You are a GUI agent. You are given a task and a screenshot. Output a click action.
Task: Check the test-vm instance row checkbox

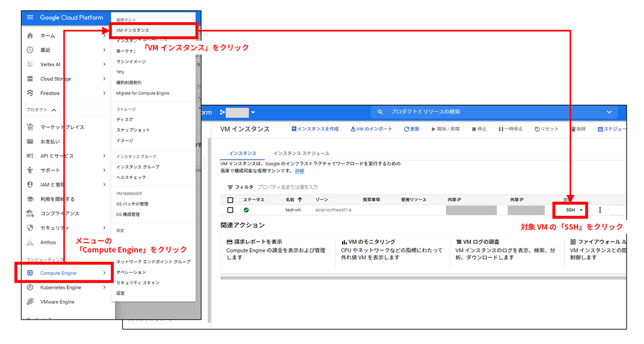[x=230, y=210]
